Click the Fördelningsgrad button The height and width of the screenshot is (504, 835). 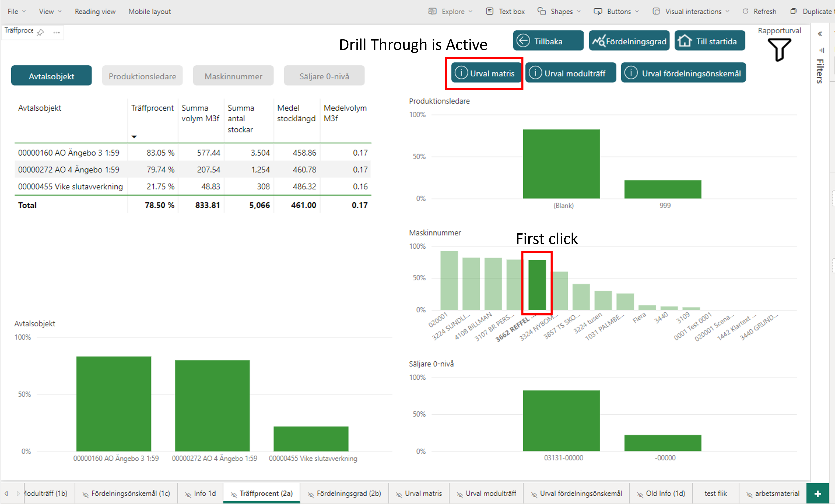629,41
